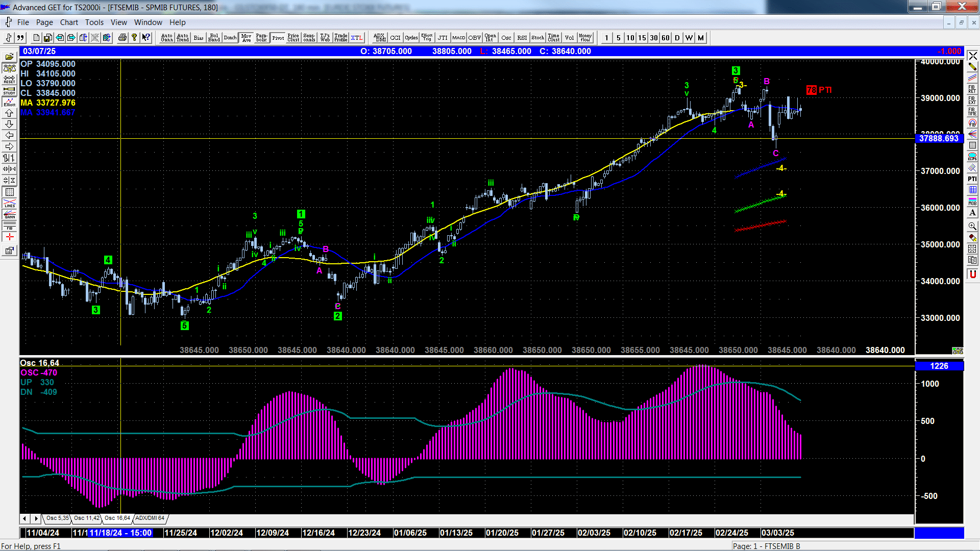Open the Help menu

(x=178, y=22)
